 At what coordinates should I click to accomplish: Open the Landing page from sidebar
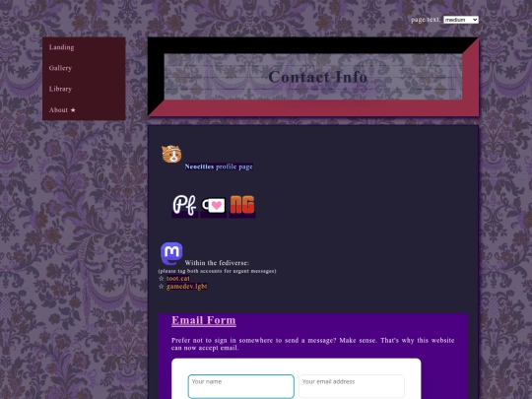tap(61, 47)
